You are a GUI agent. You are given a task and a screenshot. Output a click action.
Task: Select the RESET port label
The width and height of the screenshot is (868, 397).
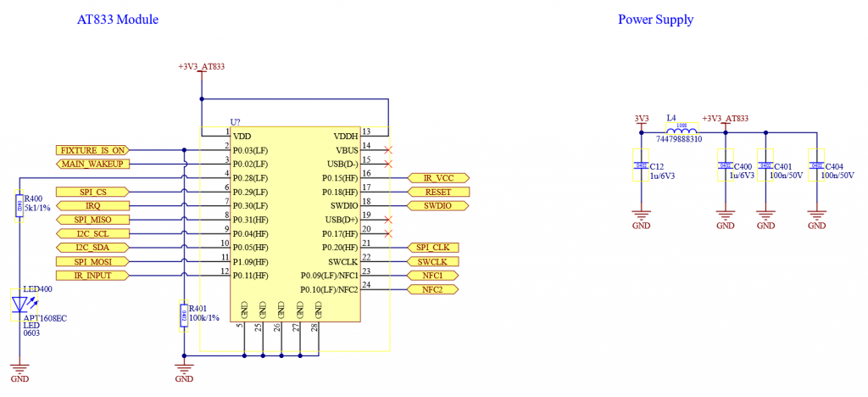(437, 192)
